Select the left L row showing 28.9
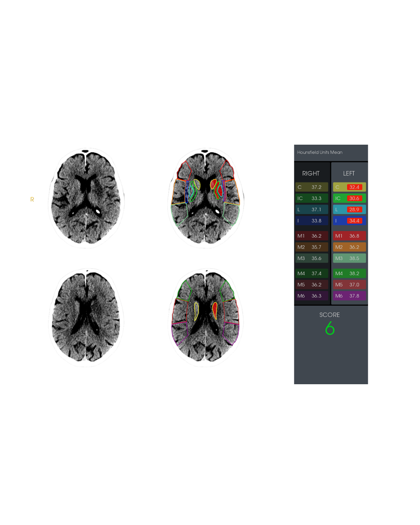The image size is (420, 525). tap(349, 210)
